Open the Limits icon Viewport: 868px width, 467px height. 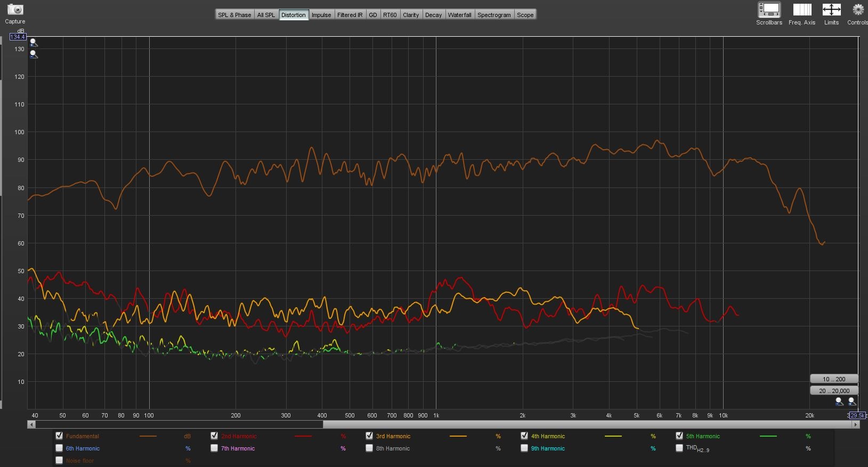pos(831,10)
